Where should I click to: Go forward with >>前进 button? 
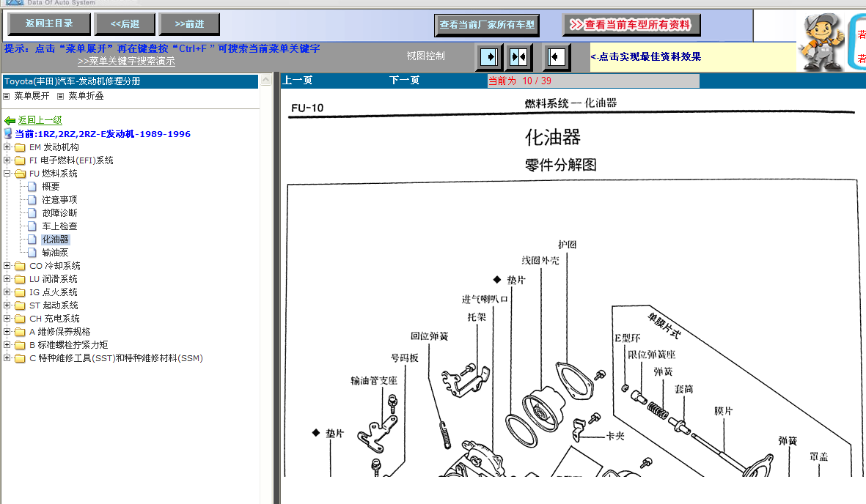(x=189, y=24)
